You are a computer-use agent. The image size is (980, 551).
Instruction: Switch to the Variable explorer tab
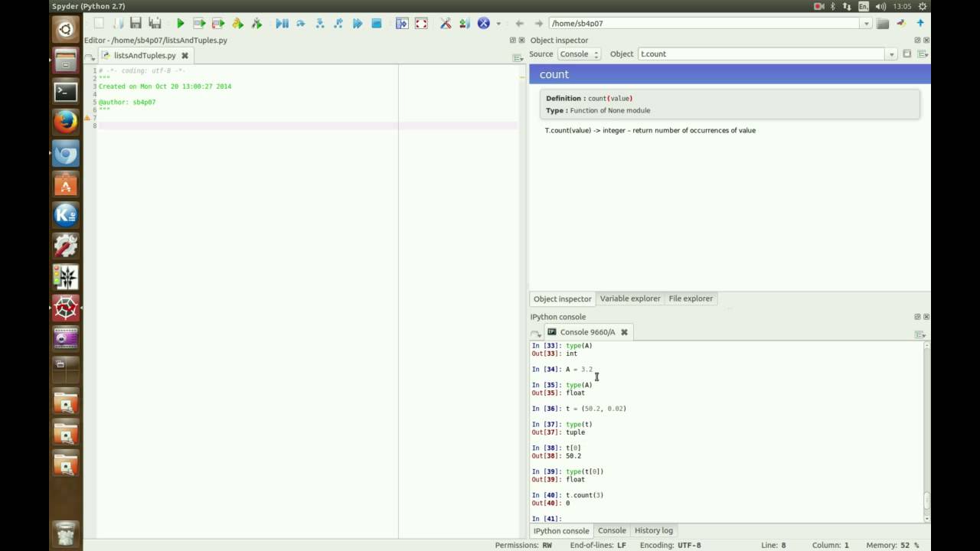630,298
